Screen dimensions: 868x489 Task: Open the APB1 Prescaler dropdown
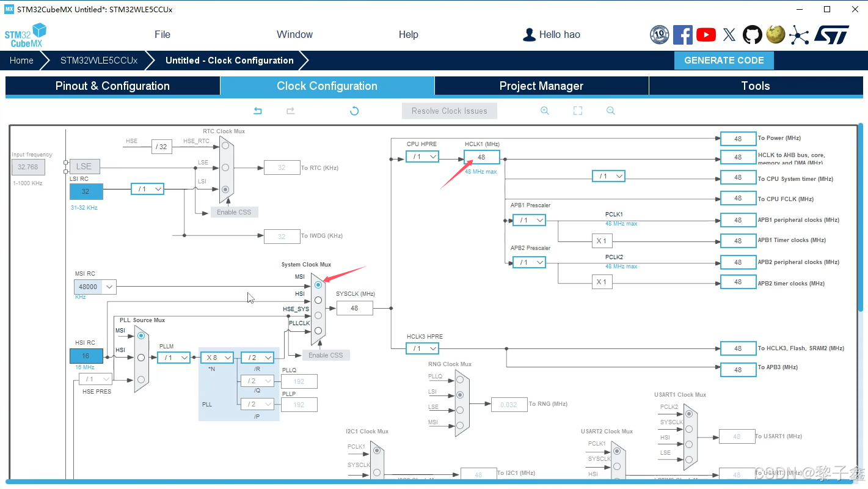[x=529, y=220]
